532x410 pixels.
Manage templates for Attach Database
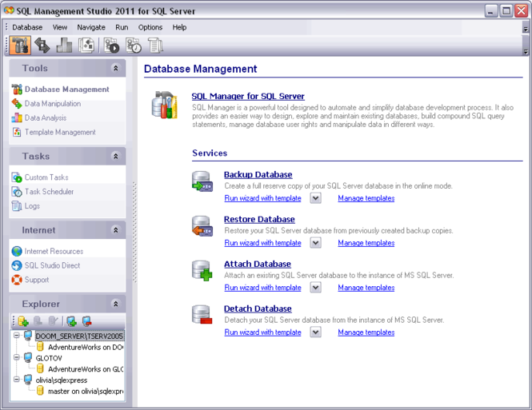click(366, 288)
